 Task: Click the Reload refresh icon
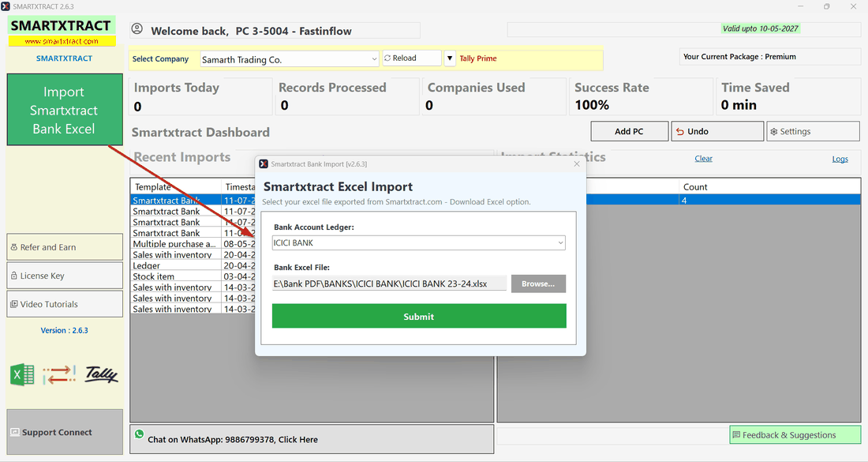click(387, 58)
